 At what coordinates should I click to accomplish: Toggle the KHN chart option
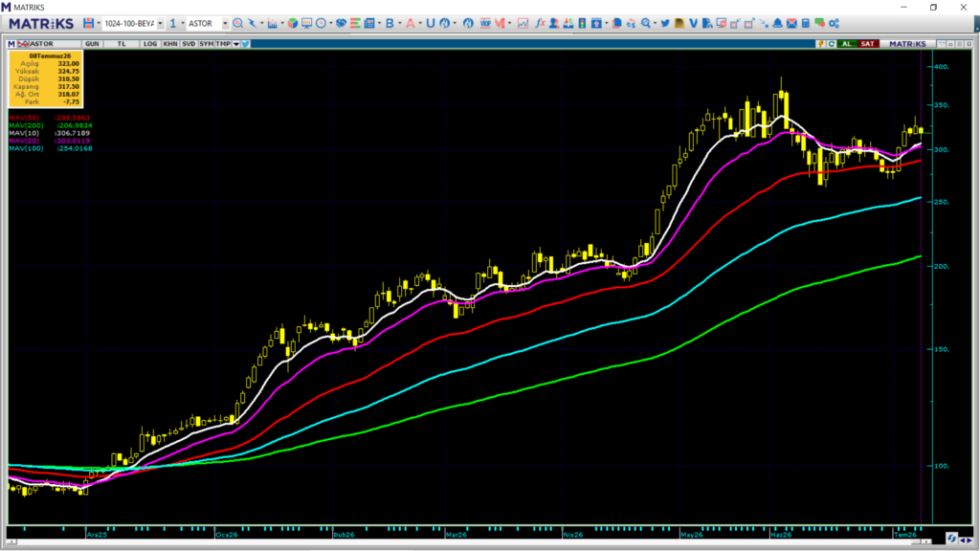pos(170,44)
